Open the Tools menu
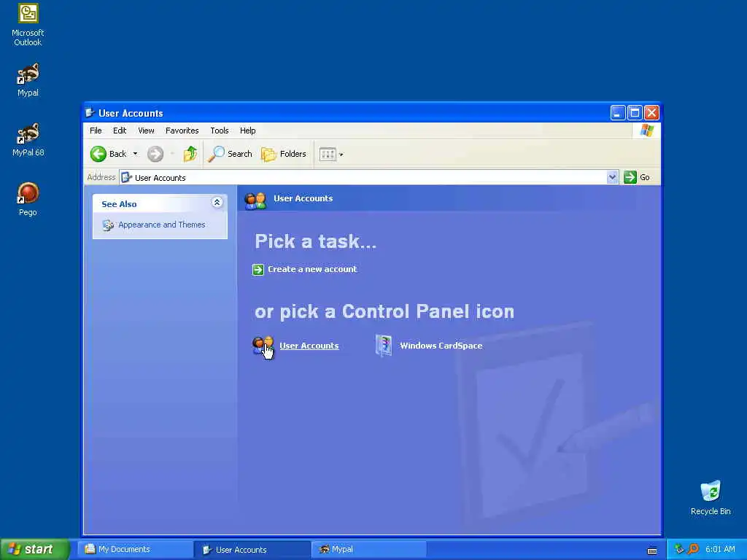747x560 pixels. pos(220,131)
